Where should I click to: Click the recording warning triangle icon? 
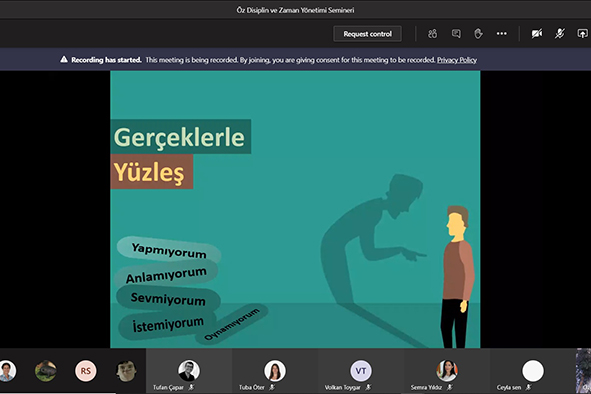pos(64,60)
